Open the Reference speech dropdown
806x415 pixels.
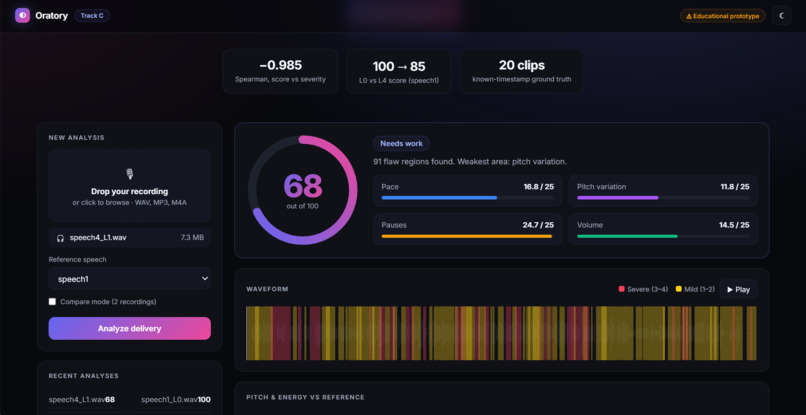(x=130, y=279)
